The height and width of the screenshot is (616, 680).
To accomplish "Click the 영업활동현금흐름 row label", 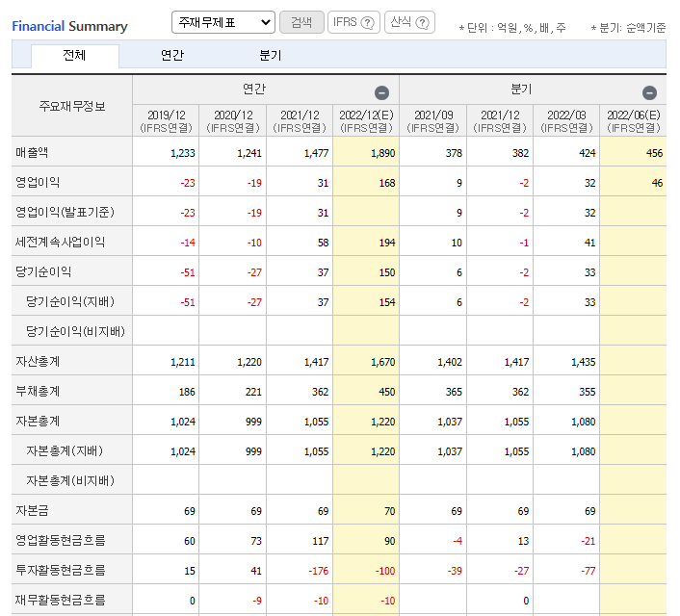I will [61, 541].
